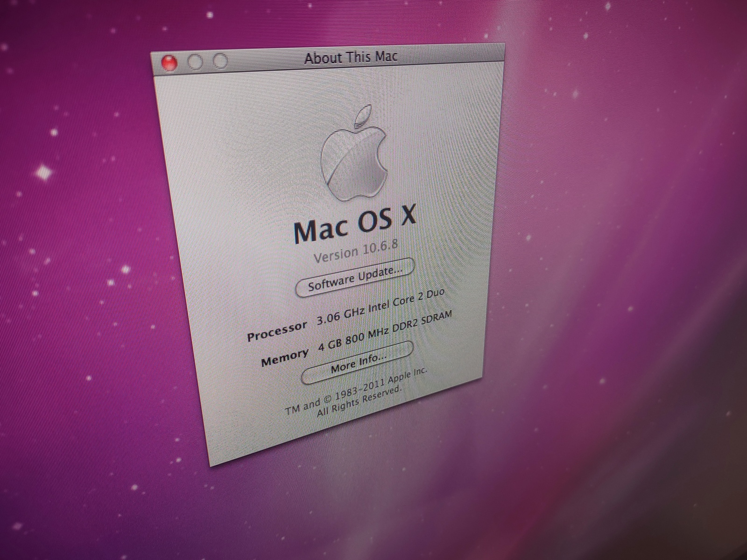Image resolution: width=747 pixels, height=560 pixels.
Task: Click the Version 10.6.8 text
Action: point(356,251)
